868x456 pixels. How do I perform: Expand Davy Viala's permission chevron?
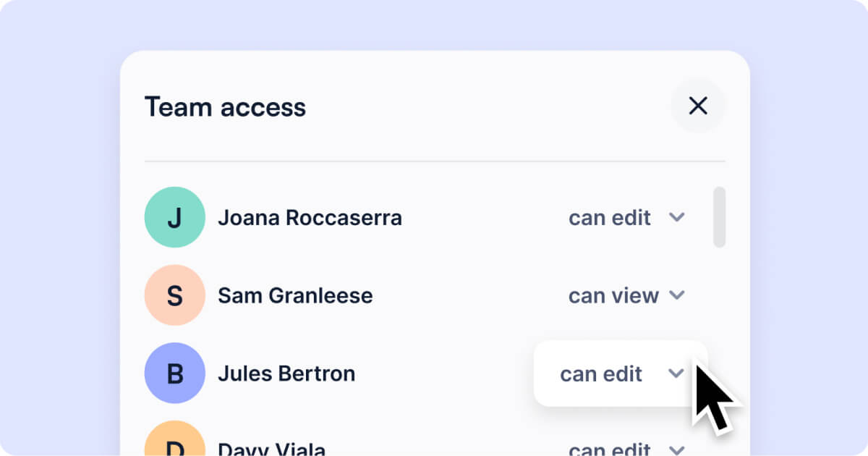point(676,449)
